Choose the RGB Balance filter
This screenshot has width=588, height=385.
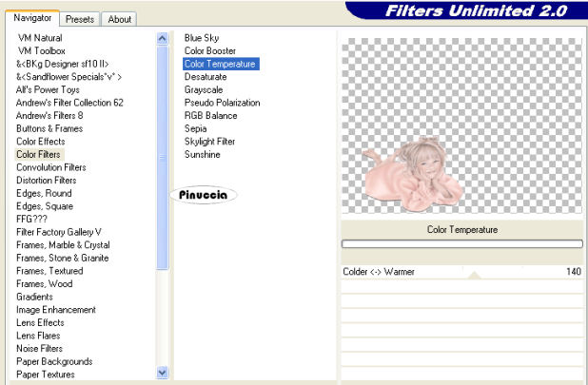tap(211, 115)
